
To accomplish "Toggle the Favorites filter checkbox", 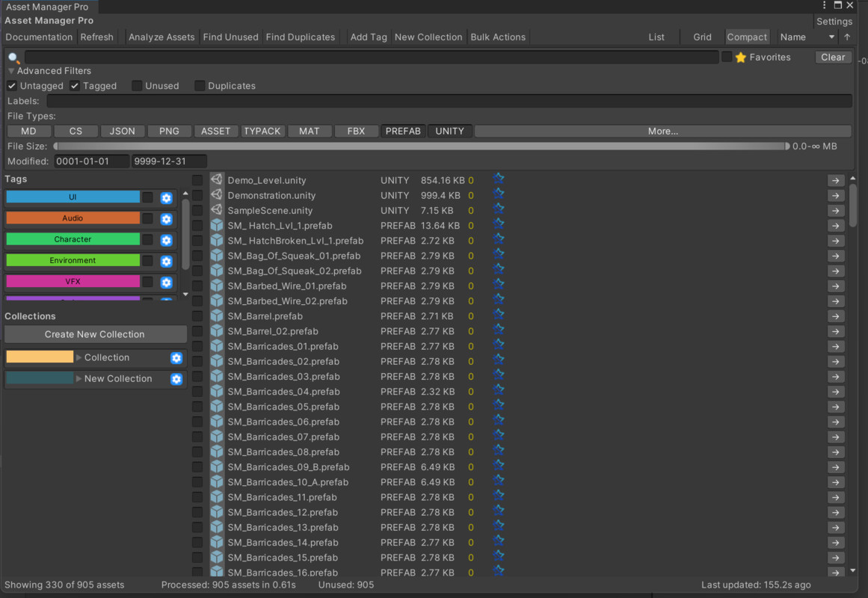I will click(x=726, y=56).
